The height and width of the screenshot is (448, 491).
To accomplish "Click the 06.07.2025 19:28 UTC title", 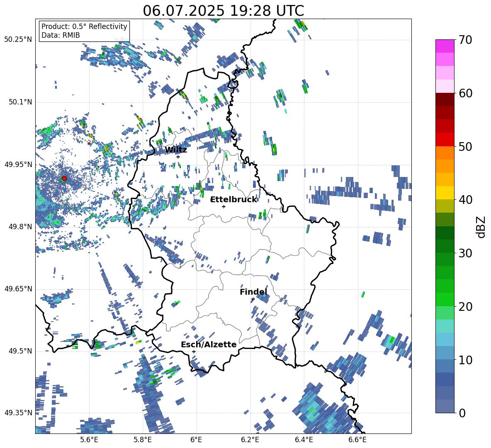I will [223, 11].
